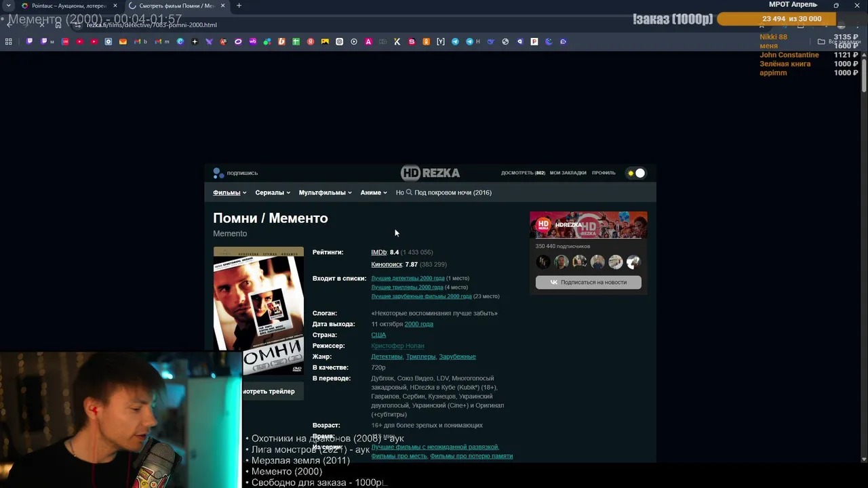Open the Gmail bookmark labeled m
The image size is (868, 488).
click(162, 41)
